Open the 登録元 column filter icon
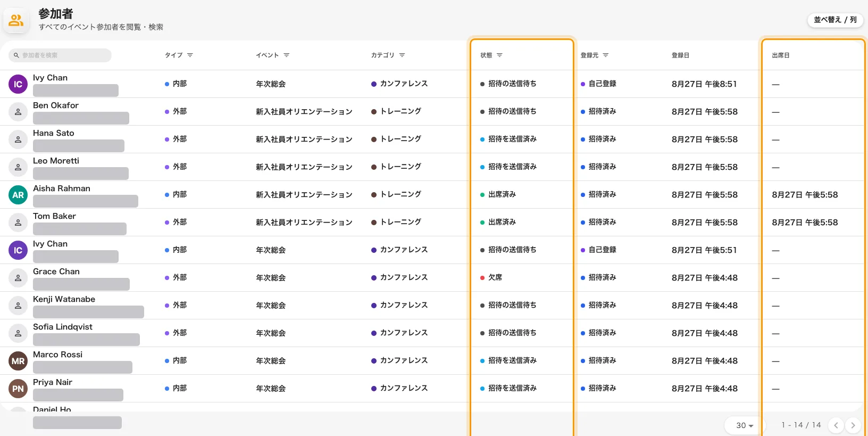 tap(606, 55)
